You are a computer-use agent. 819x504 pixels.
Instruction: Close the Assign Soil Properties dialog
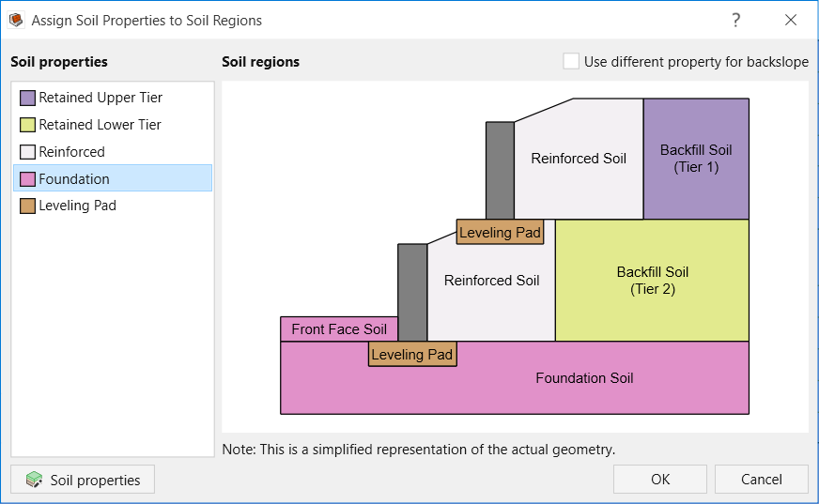791,21
